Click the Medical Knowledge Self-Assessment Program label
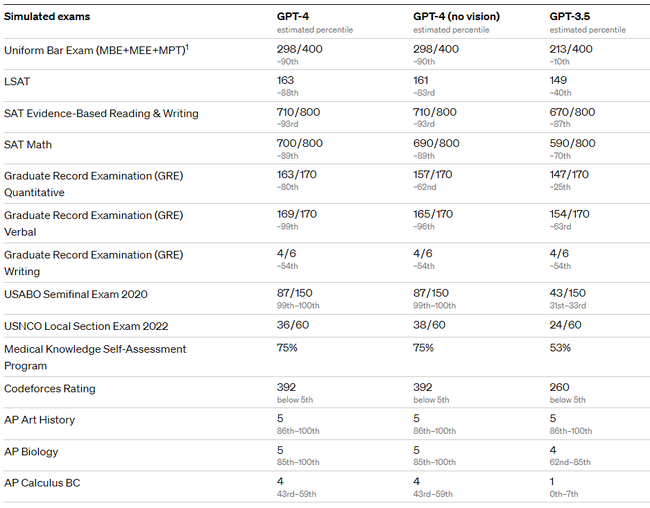 pos(95,357)
